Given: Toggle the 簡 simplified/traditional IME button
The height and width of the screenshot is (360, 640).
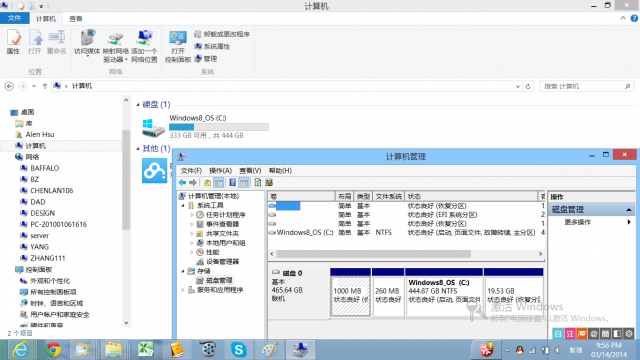Looking at the screenshot, I should click(x=605, y=334).
